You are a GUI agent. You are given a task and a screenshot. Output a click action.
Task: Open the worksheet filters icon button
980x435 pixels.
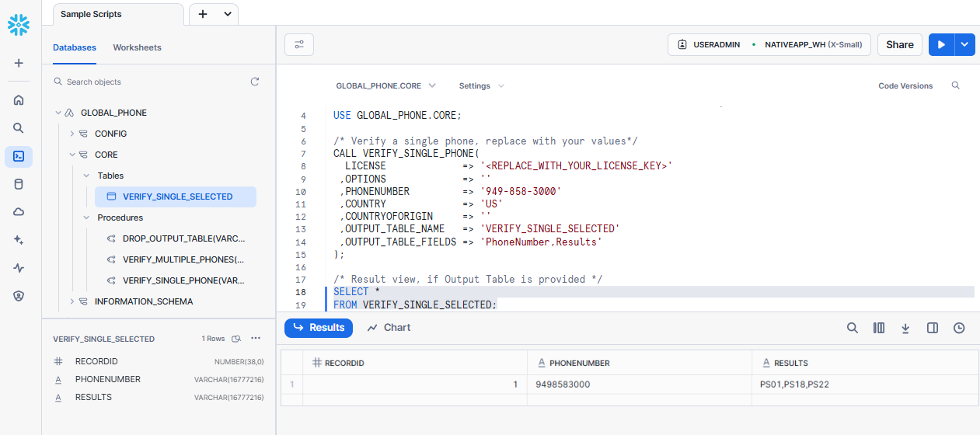[299, 45]
